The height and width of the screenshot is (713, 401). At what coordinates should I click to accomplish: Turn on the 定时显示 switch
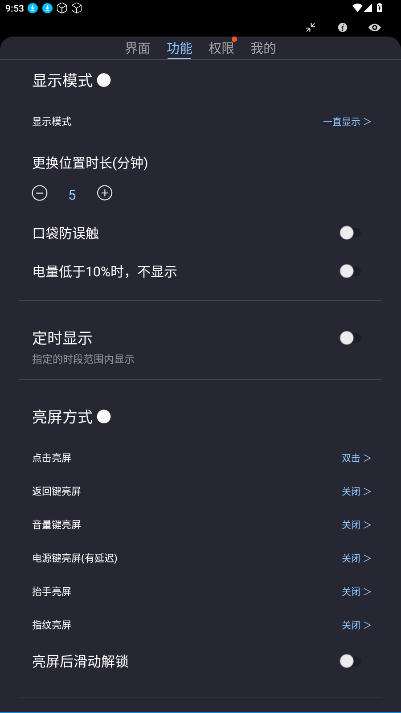(350, 338)
